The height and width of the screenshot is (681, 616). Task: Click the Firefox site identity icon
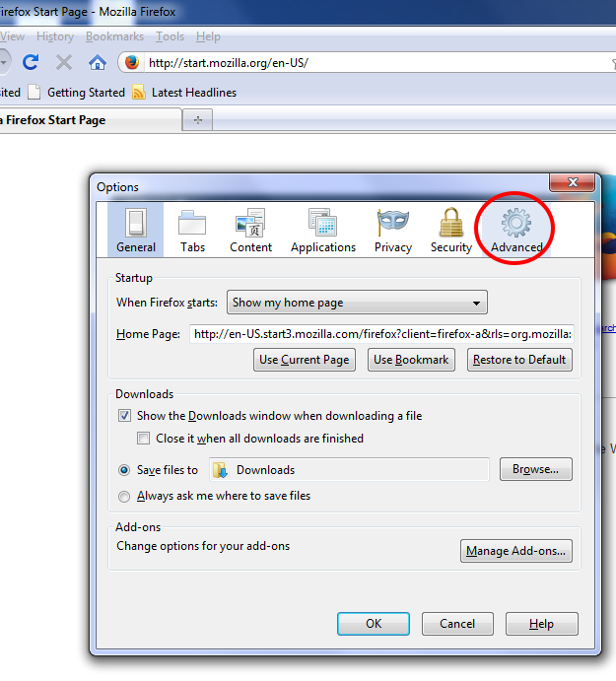pyautogui.click(x=132, y=62)
